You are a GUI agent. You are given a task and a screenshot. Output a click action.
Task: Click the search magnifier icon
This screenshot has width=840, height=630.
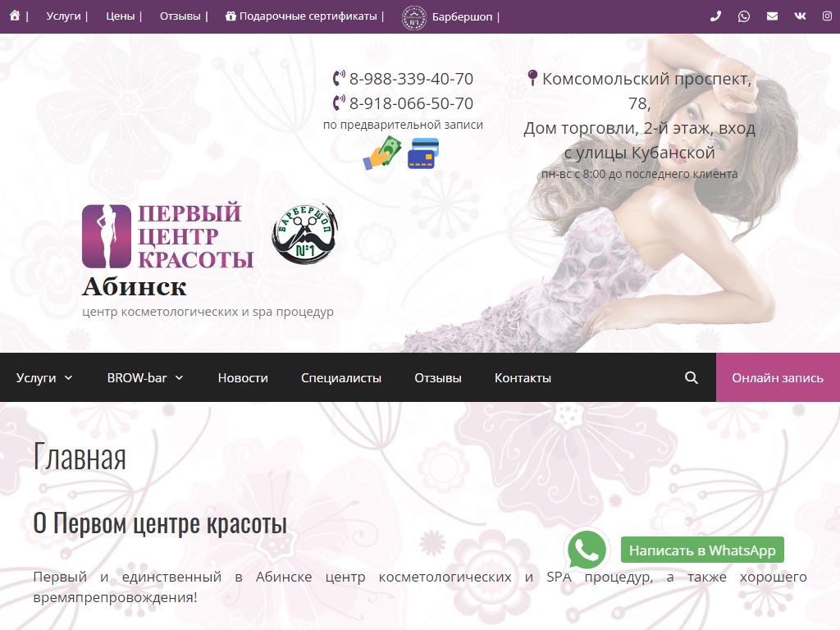[x=692, y=377]
